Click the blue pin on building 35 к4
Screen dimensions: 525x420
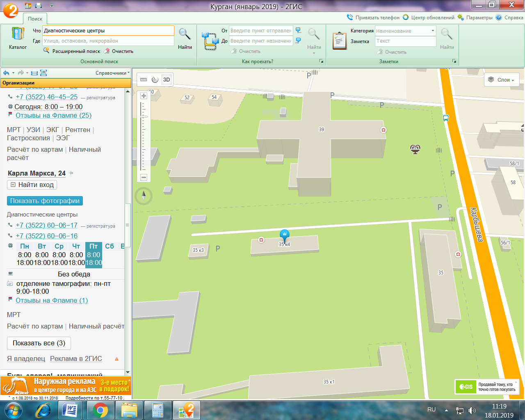click(284, 235)
